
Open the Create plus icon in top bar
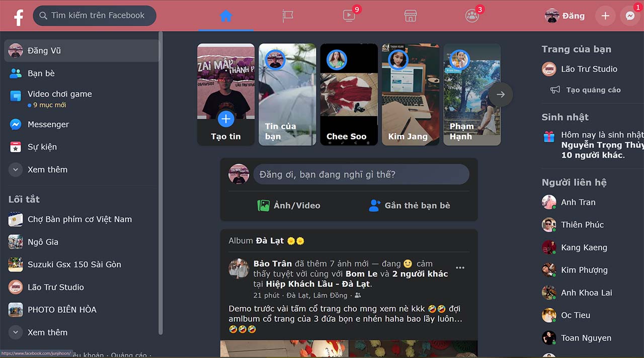point(605,16)
